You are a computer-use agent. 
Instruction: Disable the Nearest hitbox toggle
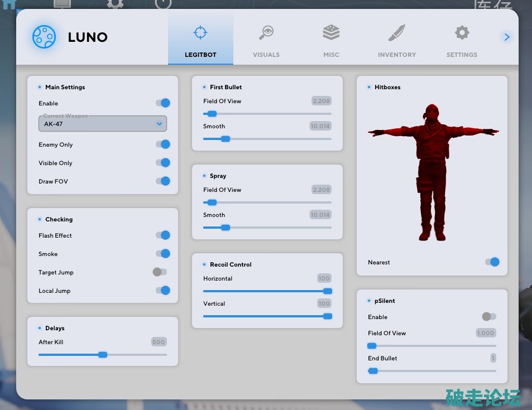[492, 262]
